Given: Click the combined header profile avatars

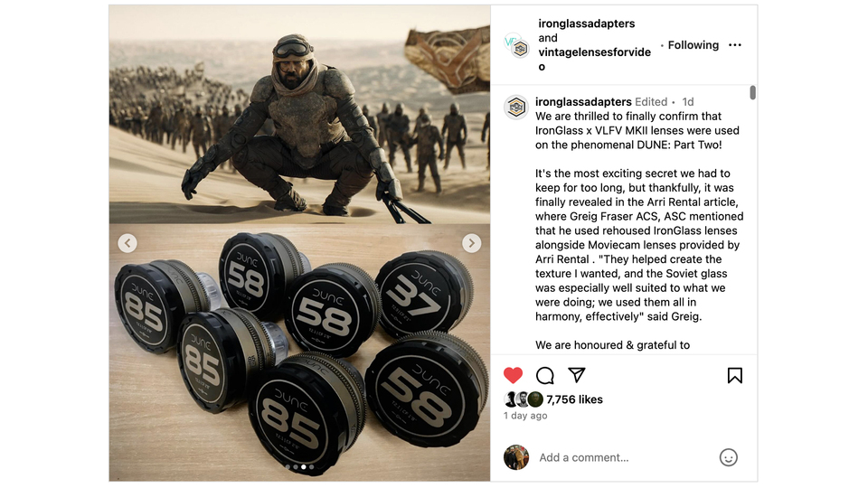Looking at the screenshot, I should pos(517,45).
